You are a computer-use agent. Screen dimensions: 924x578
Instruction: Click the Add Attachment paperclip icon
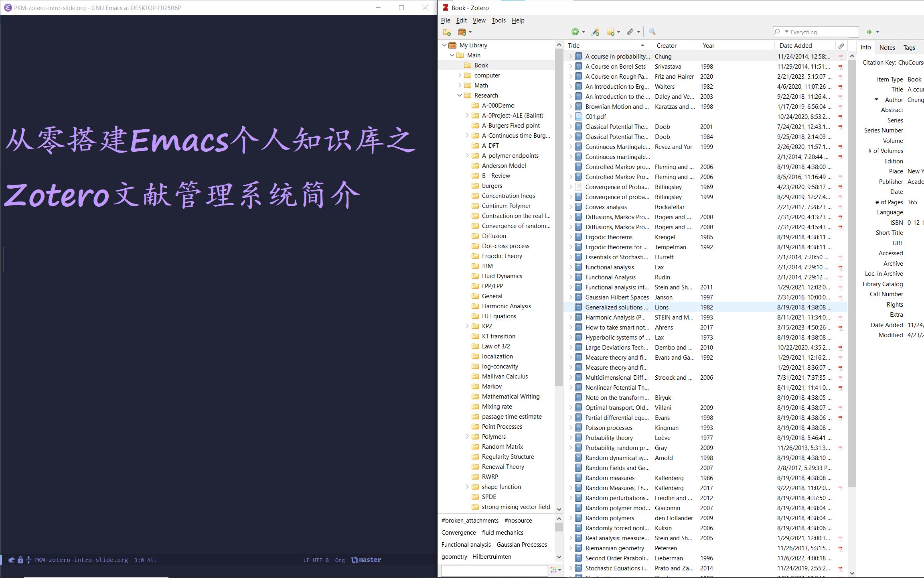(630, 32)
